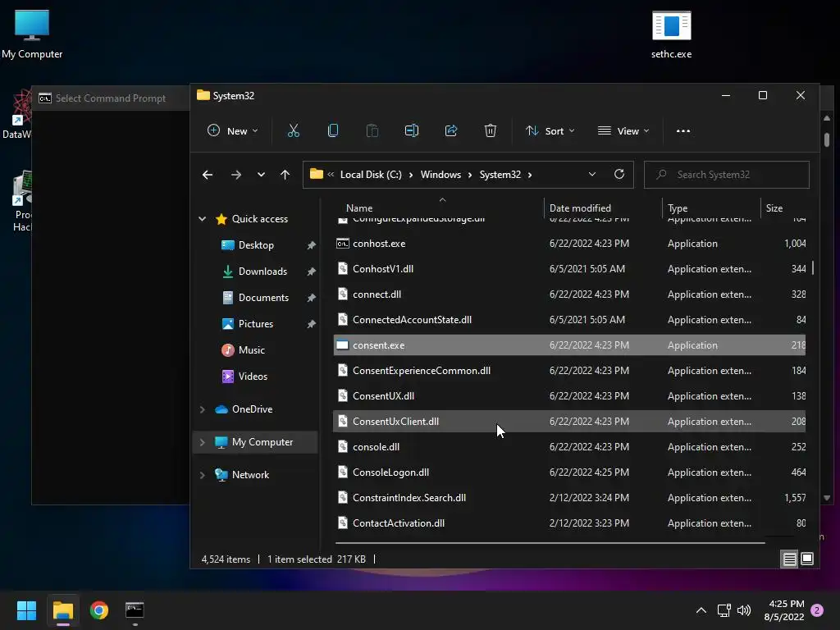Open Videos in the navigation pane
Screen dimensions: 840x630
point(253,376)
